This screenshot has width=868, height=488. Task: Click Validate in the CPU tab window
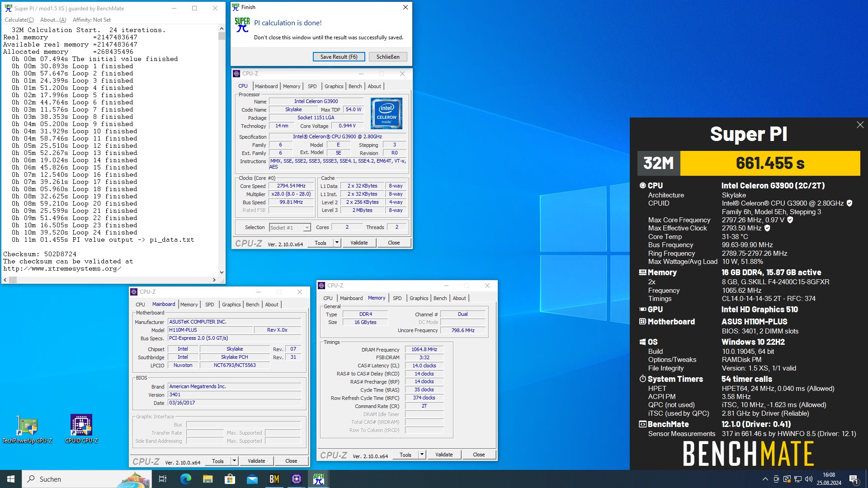pos(359,243)
